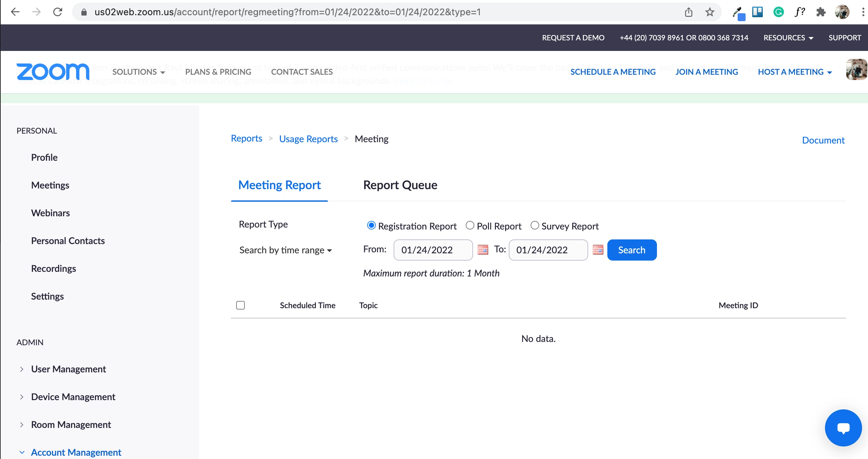Reload the page
Screen dimensions: 868x459
click(58, 12)
